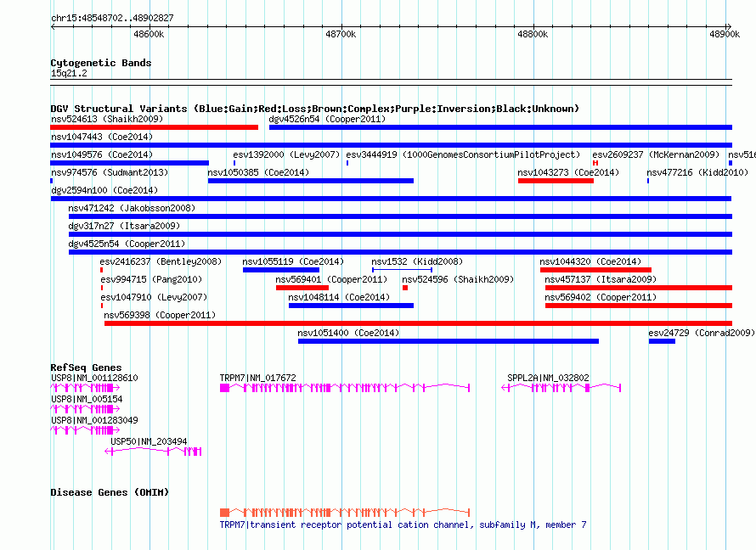756x550 pixels.
Task: Select the dgv4526n54 (Cooper2011) blue gain bar
Action: tap(500, 127)
